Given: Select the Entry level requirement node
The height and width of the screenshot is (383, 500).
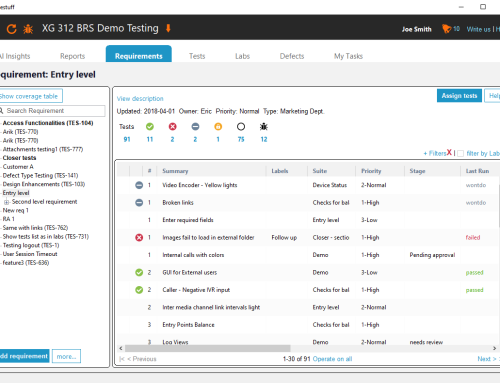Looking at the screenshot, I should coord(16,193).
